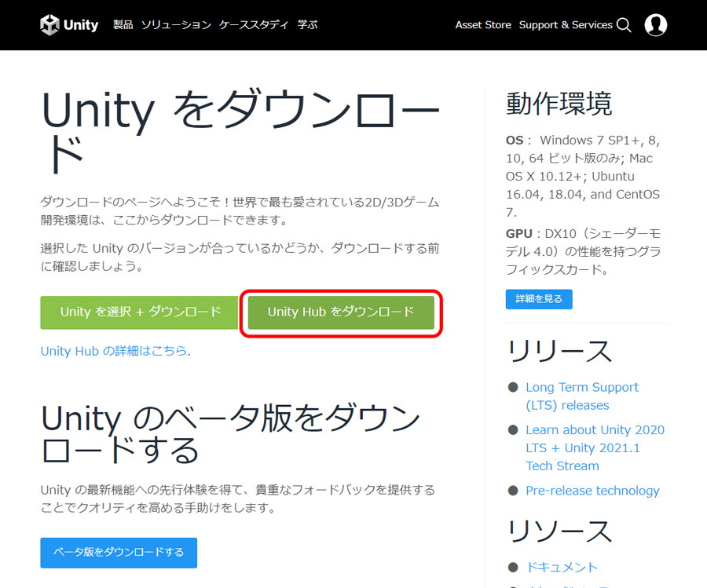Open Long Term Support (LTS) releases link

(582, 396)
